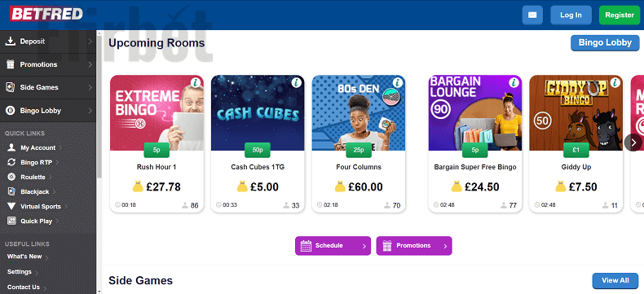Image resolution: width=644 pixels, height=294 pixels.
Task: Click the info icon on 80s Den card
Action: 397,82
